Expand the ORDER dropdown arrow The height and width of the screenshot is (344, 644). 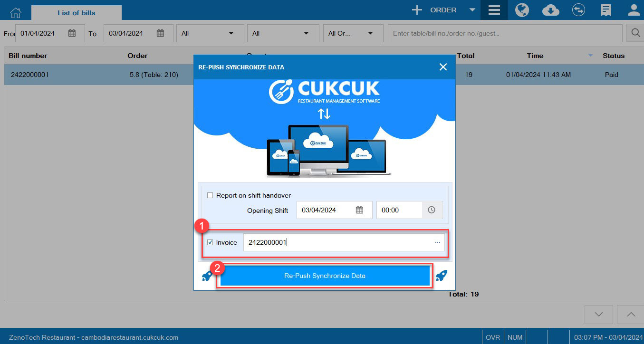coord(471,10)
